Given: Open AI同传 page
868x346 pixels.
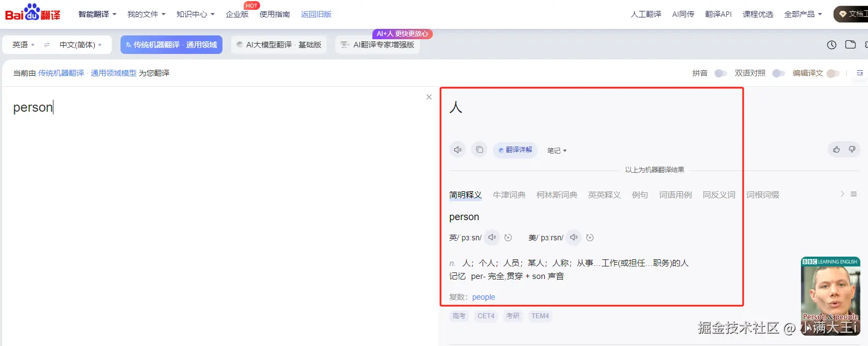Looking at the screenshot, I should pyautogui.click(x=683, y=14).
